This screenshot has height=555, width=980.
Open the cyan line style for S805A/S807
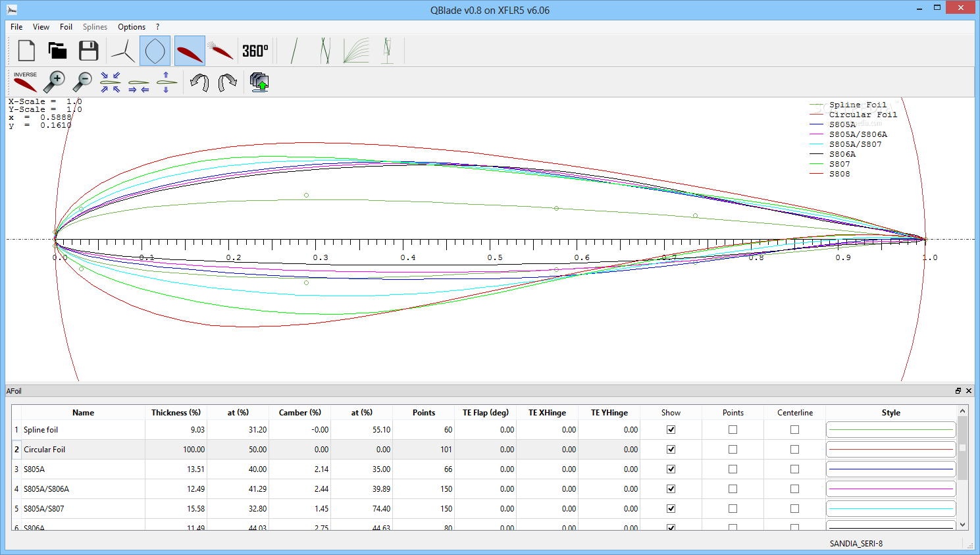coord(890,508)
